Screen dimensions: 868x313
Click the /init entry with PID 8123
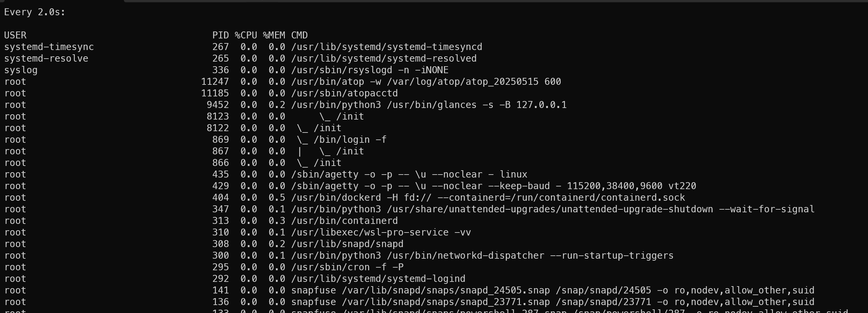coord(350,117)
